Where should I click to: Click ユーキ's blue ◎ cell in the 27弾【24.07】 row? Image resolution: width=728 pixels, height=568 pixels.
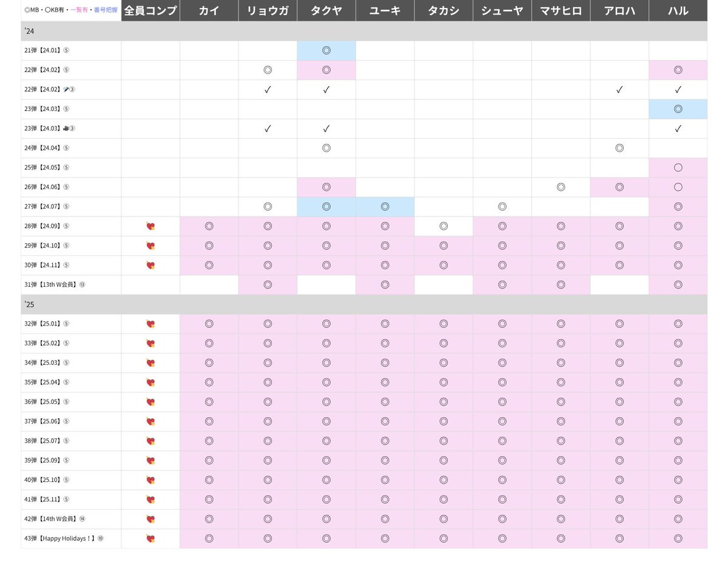[x=385, y=207]
